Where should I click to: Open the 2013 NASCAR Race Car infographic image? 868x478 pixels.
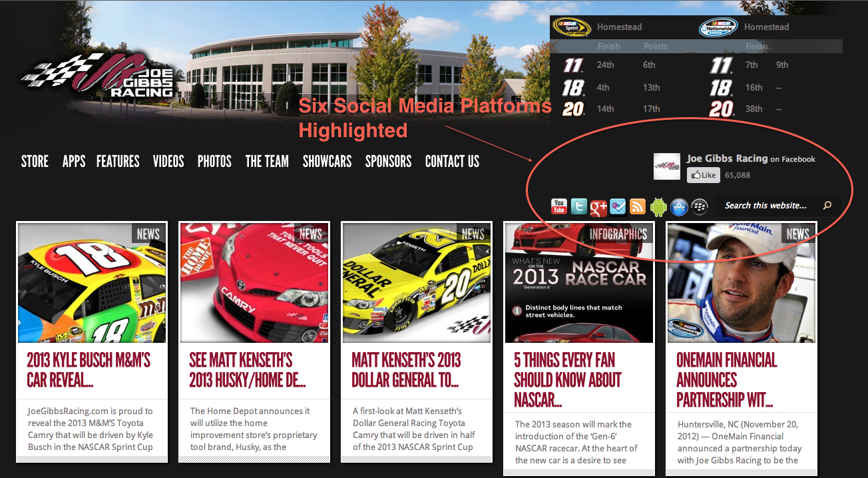(x=579, y=283)
